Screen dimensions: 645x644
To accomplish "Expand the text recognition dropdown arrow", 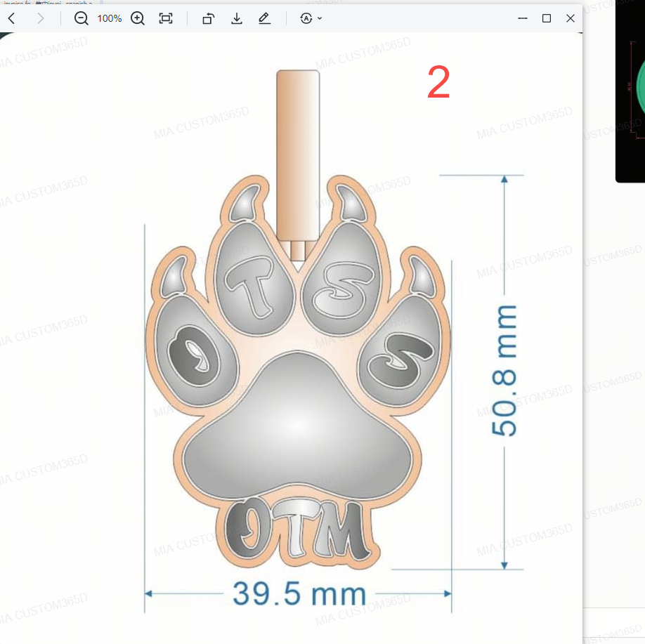I will (320, 18).
